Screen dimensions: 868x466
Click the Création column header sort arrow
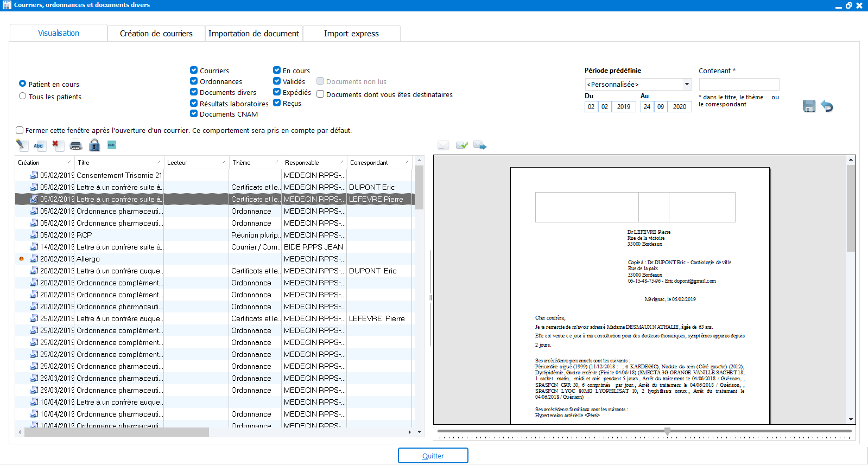pyautogui.click(x=69, y=162)
